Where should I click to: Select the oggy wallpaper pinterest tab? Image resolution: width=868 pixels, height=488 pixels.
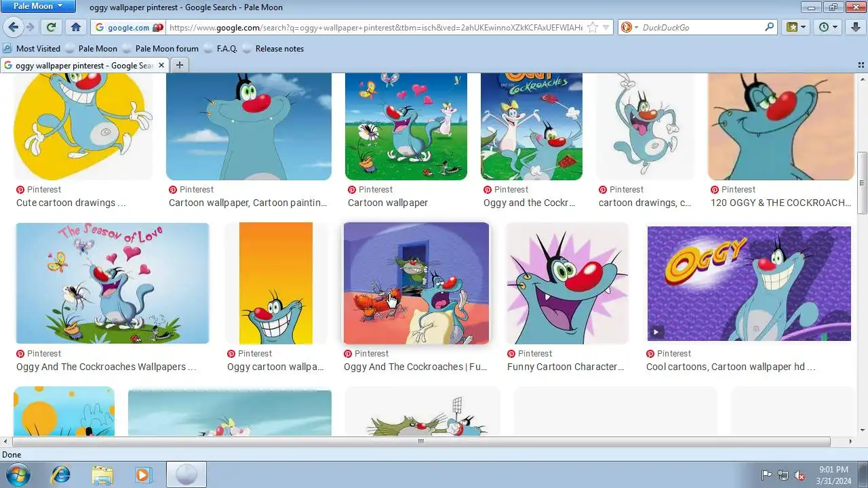[84, 66]
